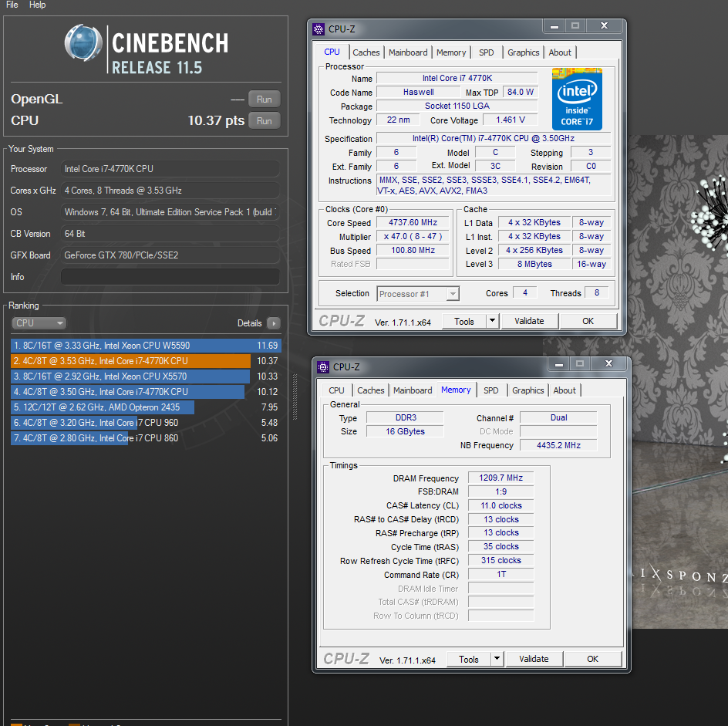
Task: Click Core Voltage value 1.461 V
Action: coord(511,120)
